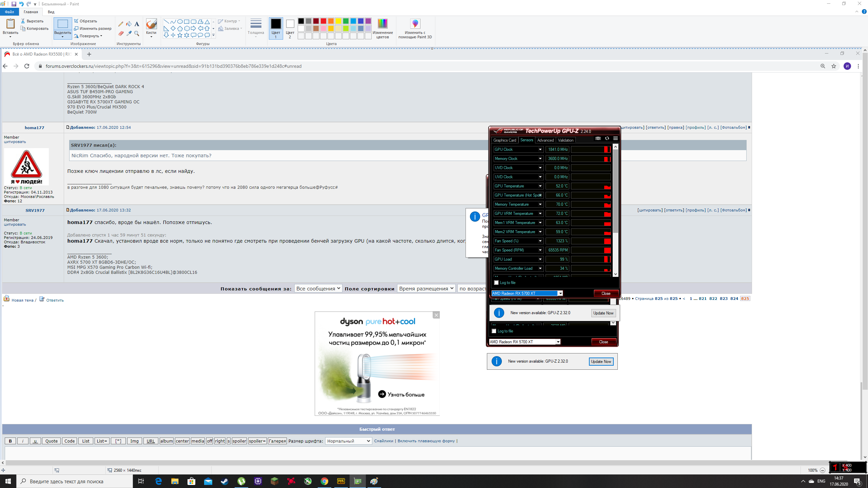Pick the Fill bucket tool
The width and height of the screenshot is (868, 488).
(x=129, y=24)
